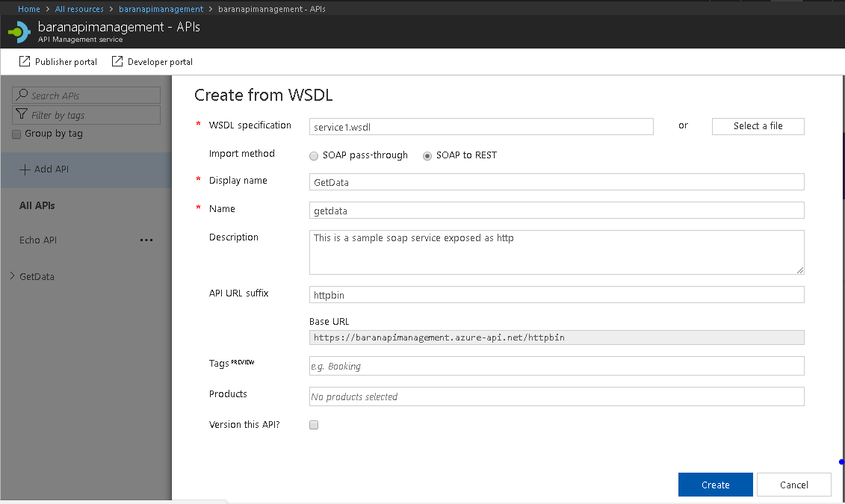Image resolution: width=845 pixels, height=504 pixels.
Task: Click the 'Tags' PREVIEW label
Action: pyautogui.click(x=232, y=363)
